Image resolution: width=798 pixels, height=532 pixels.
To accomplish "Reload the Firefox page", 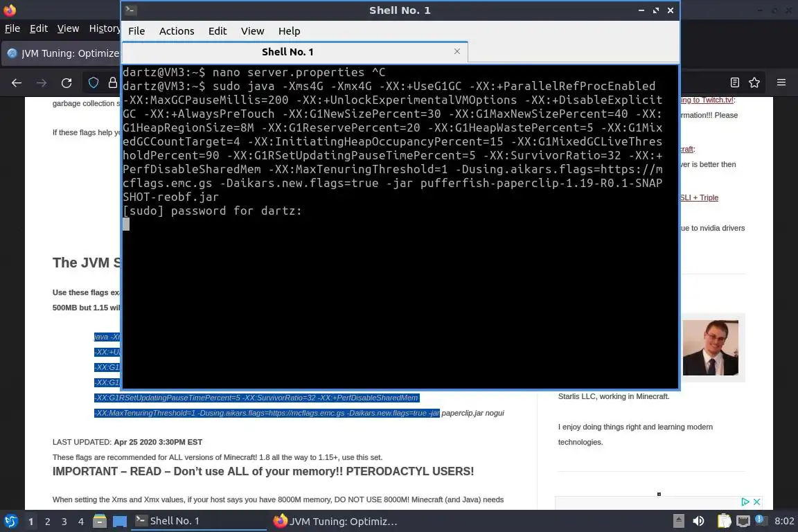I will click(x=66, y=82).
